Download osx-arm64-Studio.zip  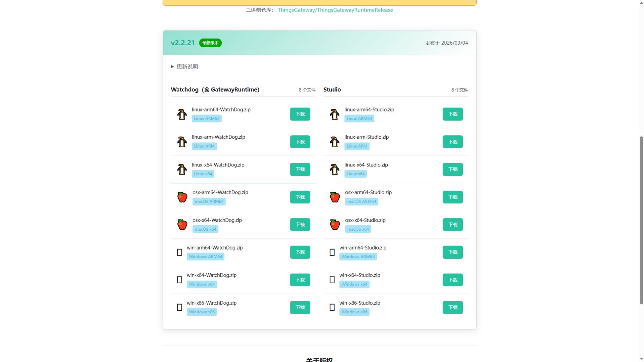453,197
